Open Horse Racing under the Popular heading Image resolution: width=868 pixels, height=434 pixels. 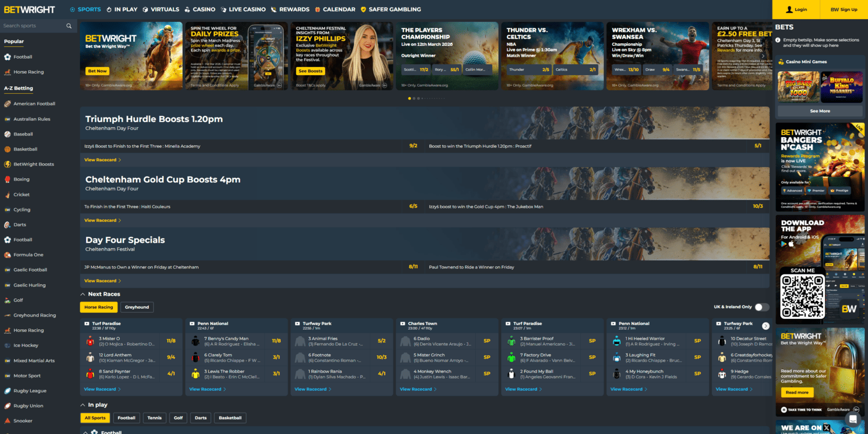[x=29, y=72]
